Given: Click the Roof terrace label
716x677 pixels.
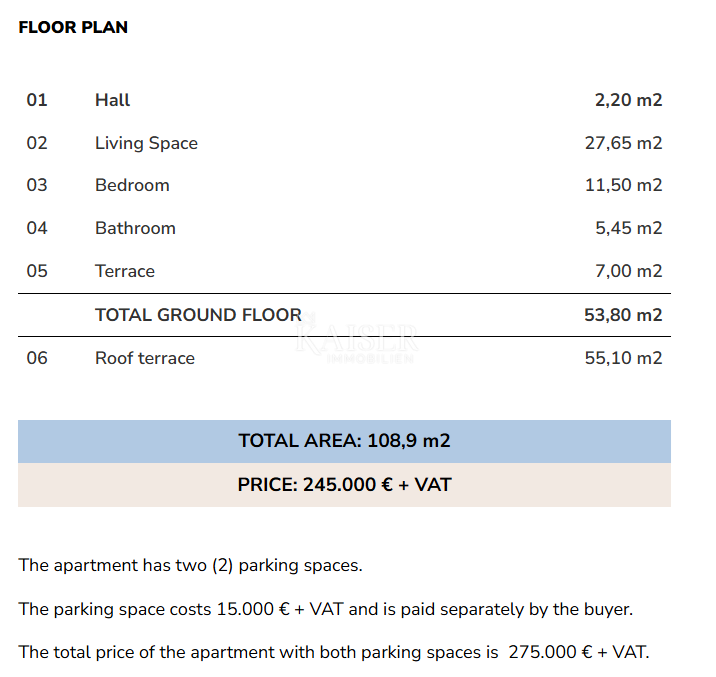Looking at the screenshot, I should pos(145,358).
